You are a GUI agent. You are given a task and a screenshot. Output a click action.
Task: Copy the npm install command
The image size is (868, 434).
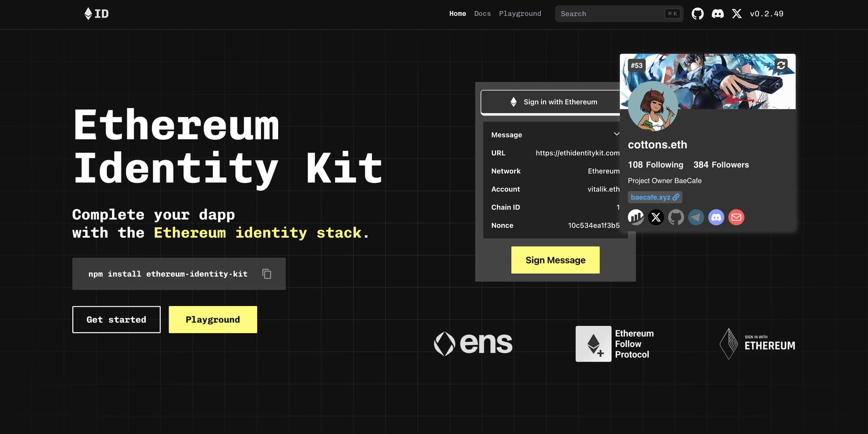pos(267,274)
